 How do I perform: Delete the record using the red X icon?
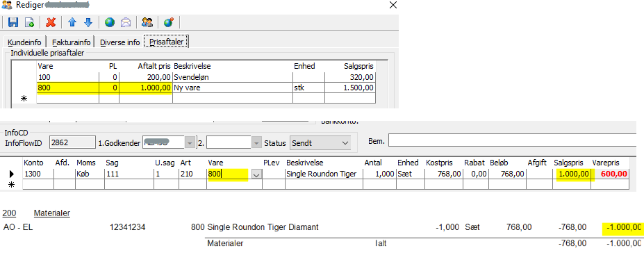click(51, 22)
